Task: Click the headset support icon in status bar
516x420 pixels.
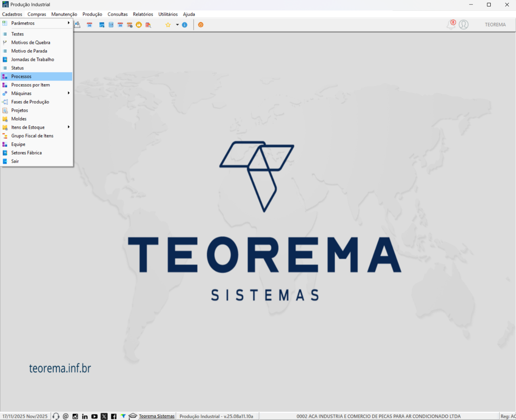Action: [x=56, y=416]
